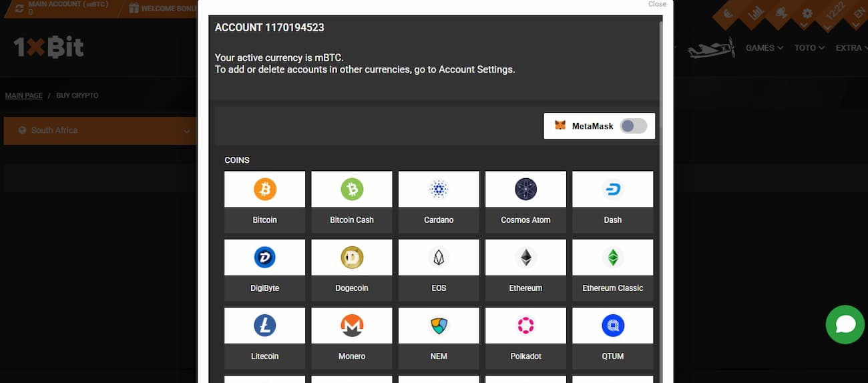Pick the NEM coin tile
The width and height of the screenshot is (868, 383).
pos(439,338)
